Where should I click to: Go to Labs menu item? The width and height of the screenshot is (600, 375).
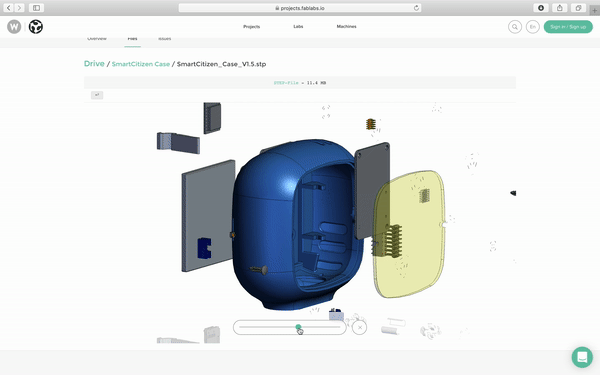click(x=298, y=27)
